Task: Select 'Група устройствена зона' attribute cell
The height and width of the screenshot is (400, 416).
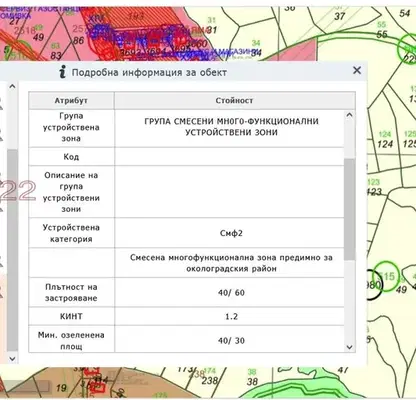Action: 71,128
